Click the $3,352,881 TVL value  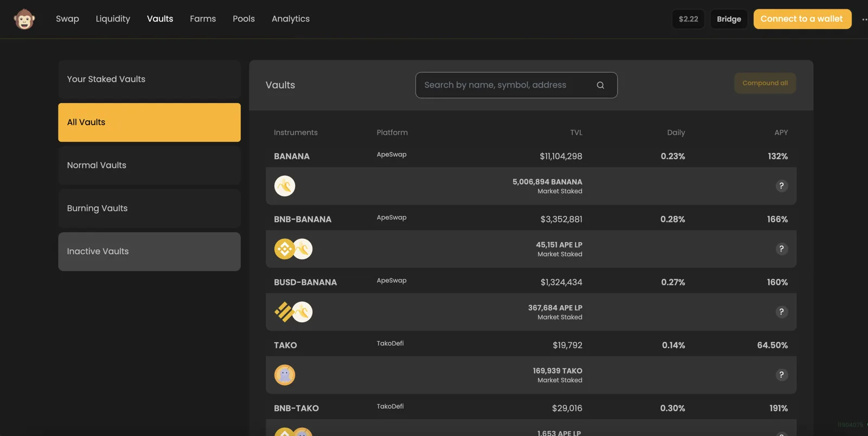tap(561, 219)
